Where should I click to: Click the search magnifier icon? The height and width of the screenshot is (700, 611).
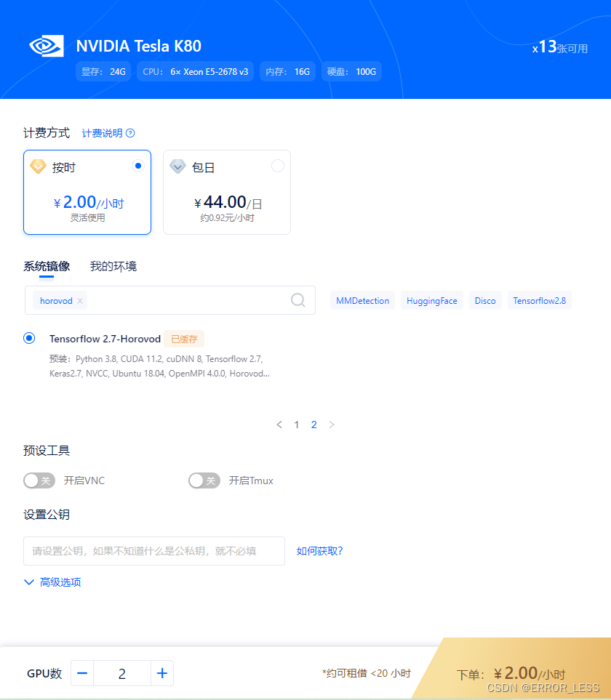click(x=297, y=299)
